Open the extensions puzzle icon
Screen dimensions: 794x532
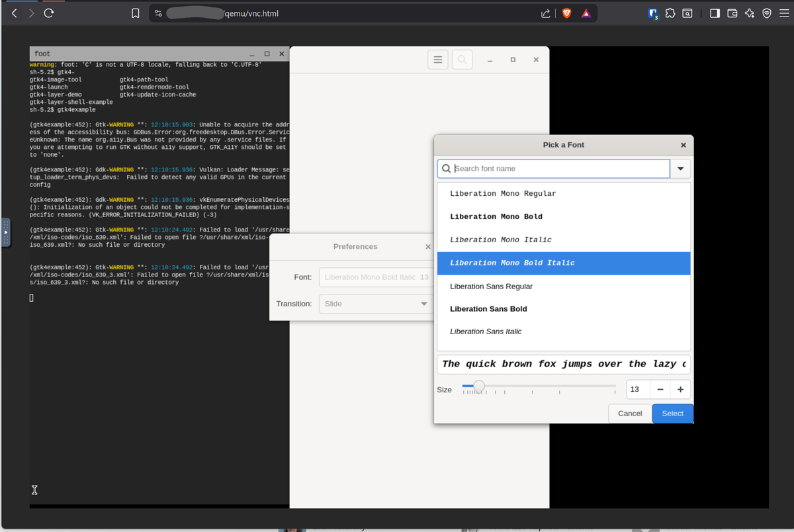670,13
